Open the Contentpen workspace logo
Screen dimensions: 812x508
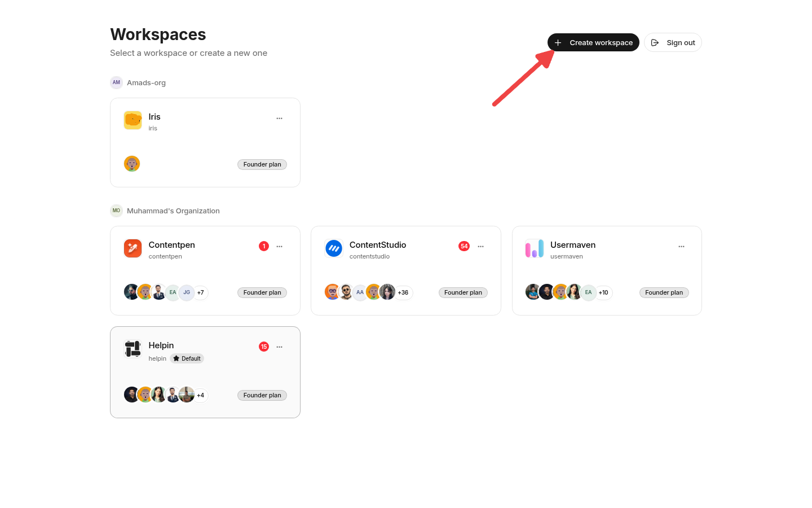[x=133, y=248]
